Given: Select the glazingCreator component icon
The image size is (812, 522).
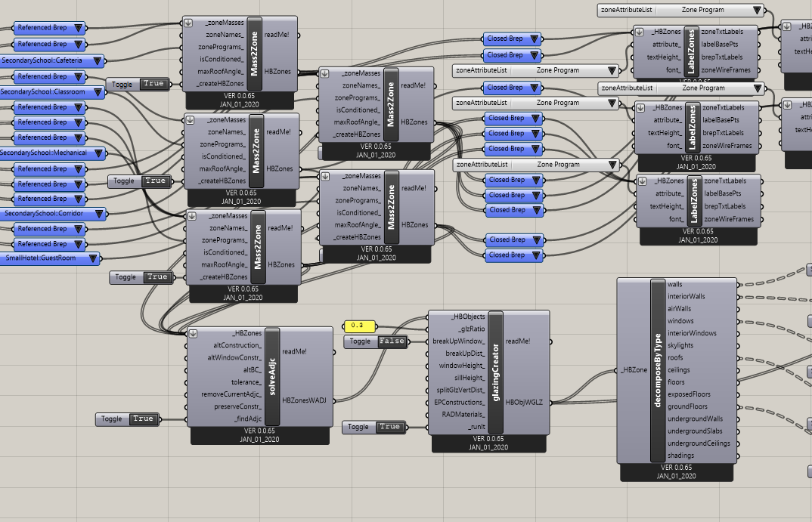Looking at the screenshot, I should [x=495, y=370].
